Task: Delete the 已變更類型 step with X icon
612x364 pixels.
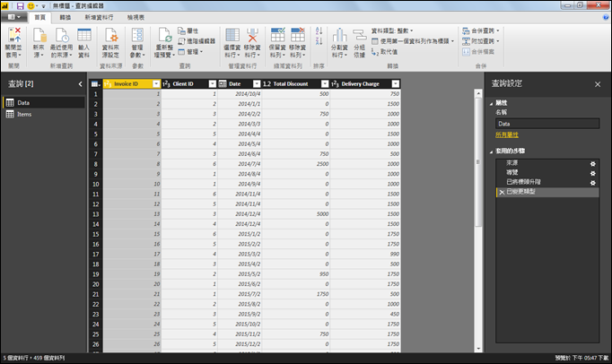Action: click(501, 192)
